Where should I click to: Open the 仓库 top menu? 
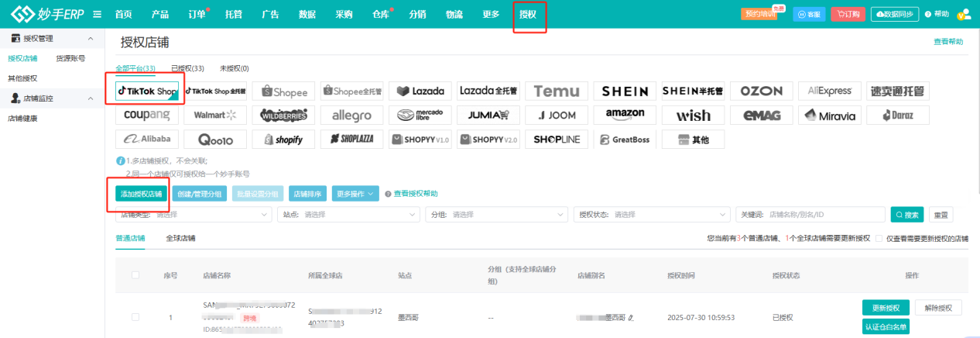[380, 15]
